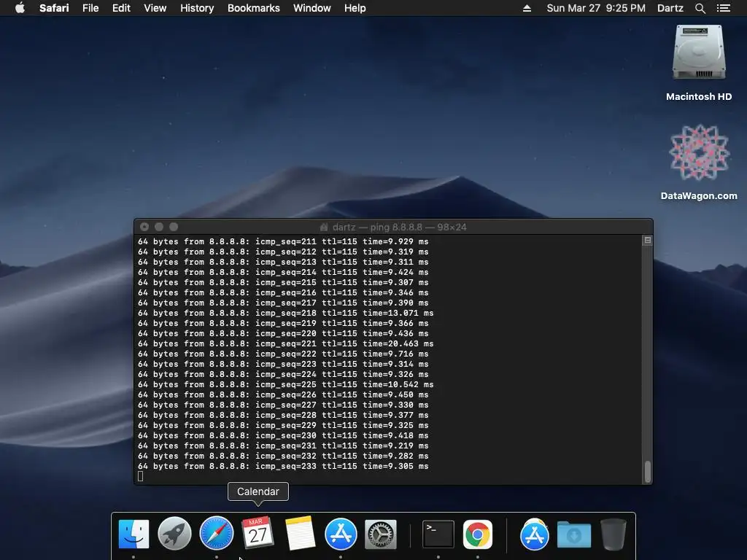Switch to Terminal icon in dock
Screen dimensions: 747x560
438,534
